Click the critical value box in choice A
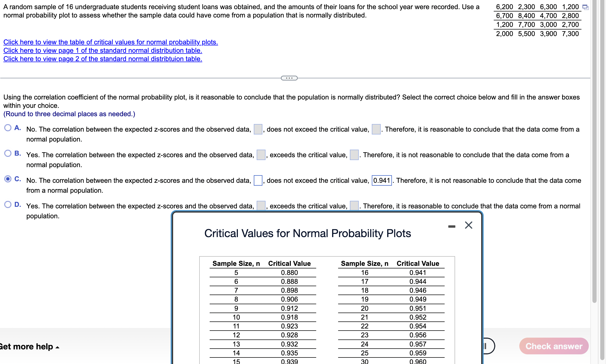 [x=376, y=129]
